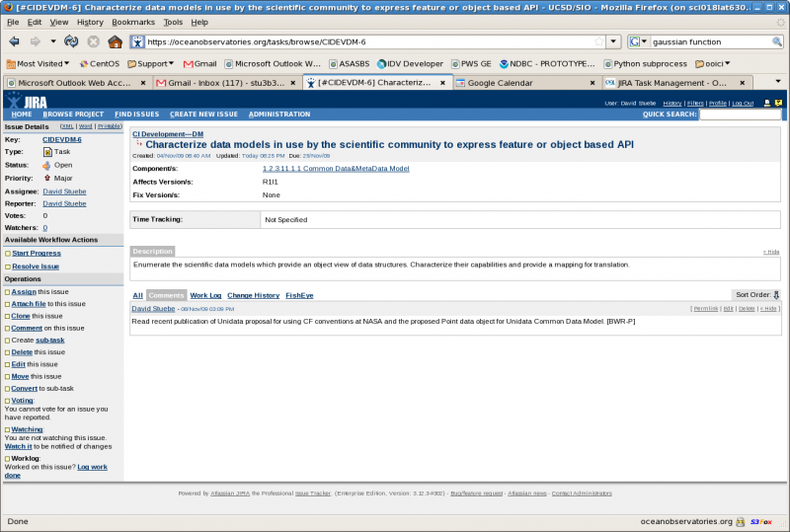Click the Quick Search input field
The width and height of the screenshot is (790, 532).
(741, 114)
